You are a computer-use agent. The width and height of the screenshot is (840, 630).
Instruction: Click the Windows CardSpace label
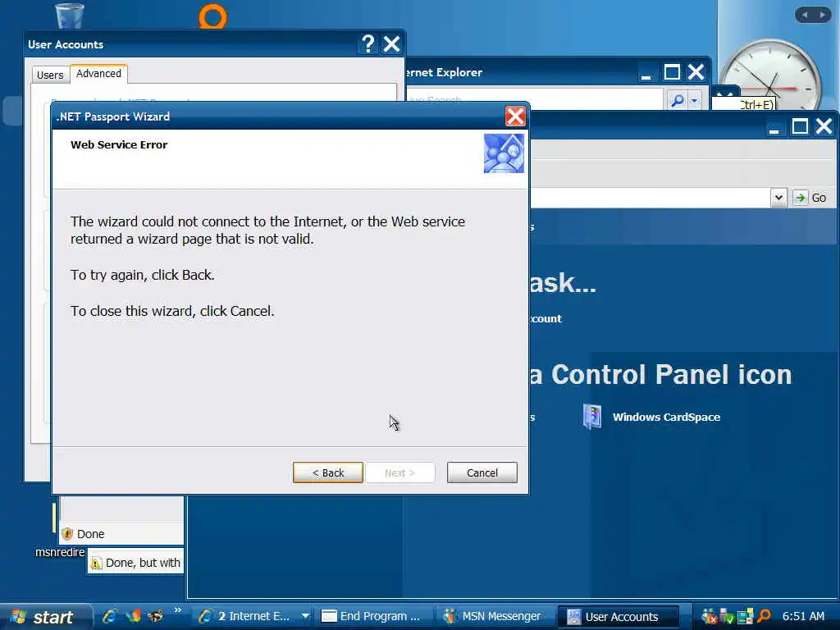[x=666, y=417]
